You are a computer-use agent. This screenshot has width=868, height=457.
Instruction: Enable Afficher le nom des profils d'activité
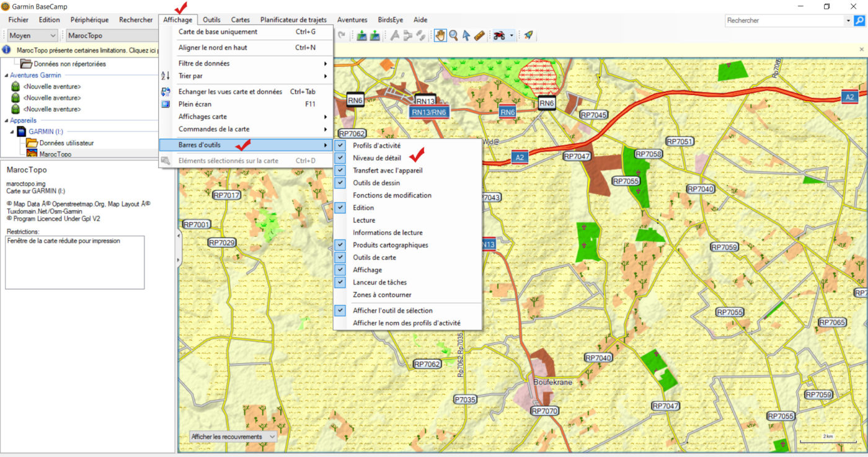tap(407, 323)
